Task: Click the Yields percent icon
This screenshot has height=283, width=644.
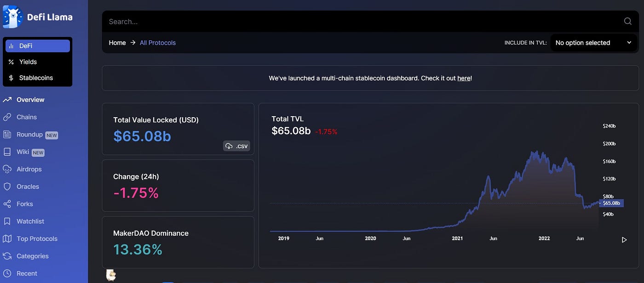Action: [11, 62]
